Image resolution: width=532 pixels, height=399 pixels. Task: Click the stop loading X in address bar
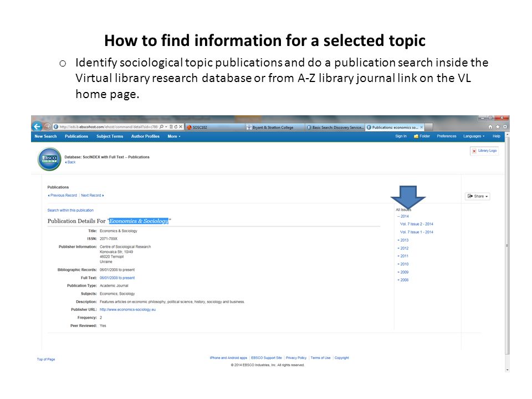coord(181,127)
